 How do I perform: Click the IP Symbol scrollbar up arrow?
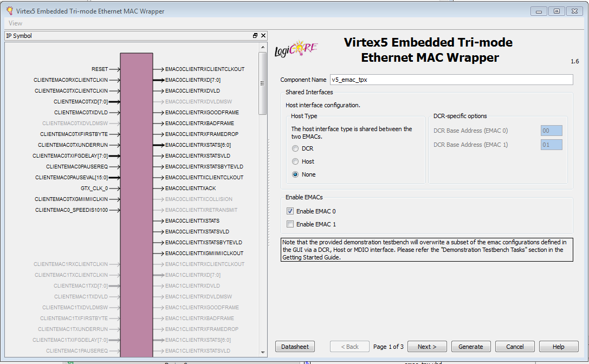[x=263, y=47]
